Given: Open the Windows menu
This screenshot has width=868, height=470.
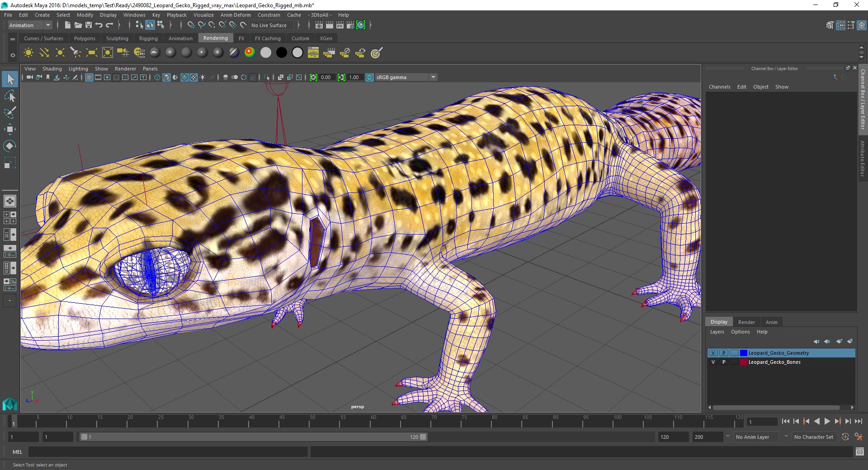Looking at the screenshot, I should (x=134, y=15).
